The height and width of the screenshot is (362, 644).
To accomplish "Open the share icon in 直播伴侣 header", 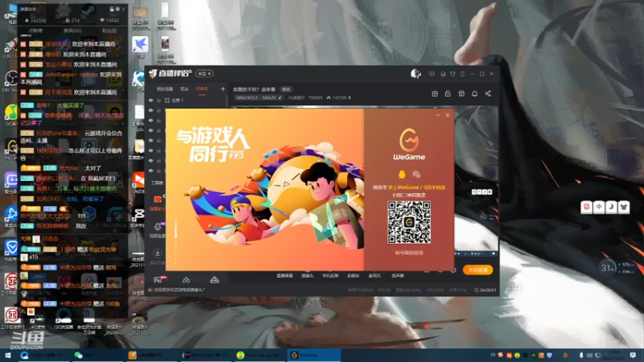I will coord(488,93).
